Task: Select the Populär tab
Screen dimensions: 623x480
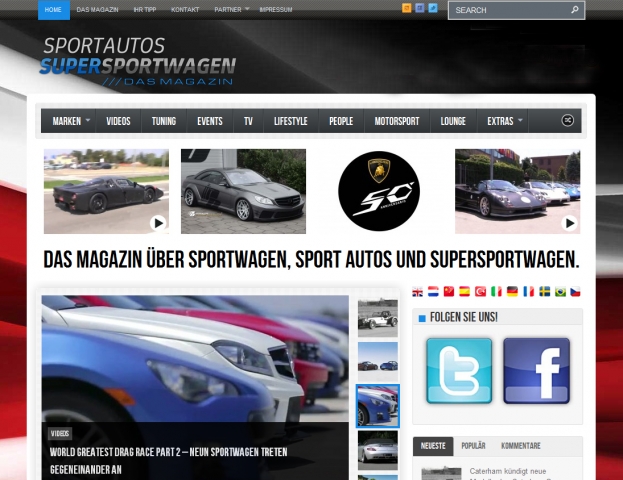Action: [x=473, y=446]
